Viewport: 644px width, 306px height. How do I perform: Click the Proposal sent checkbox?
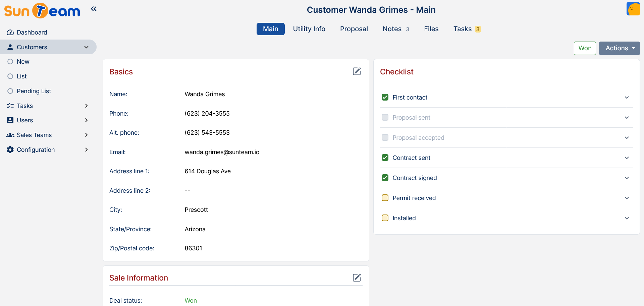385,117
